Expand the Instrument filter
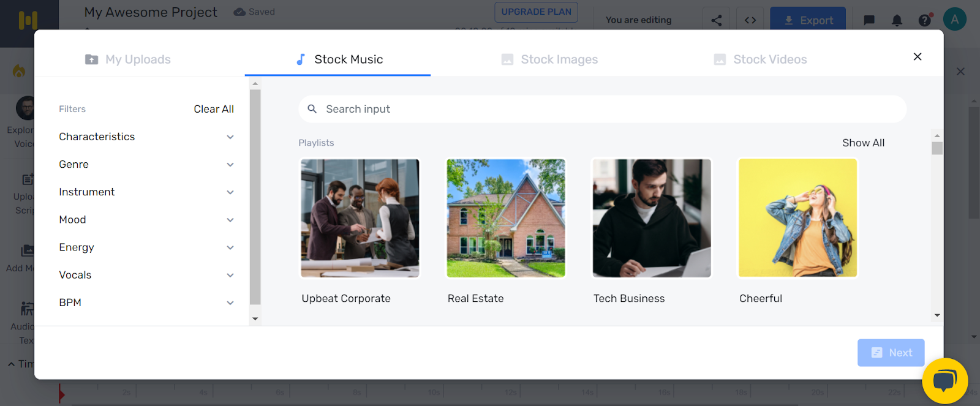The width and height of the screenshot is (980, 406). [x=146, y=192]
